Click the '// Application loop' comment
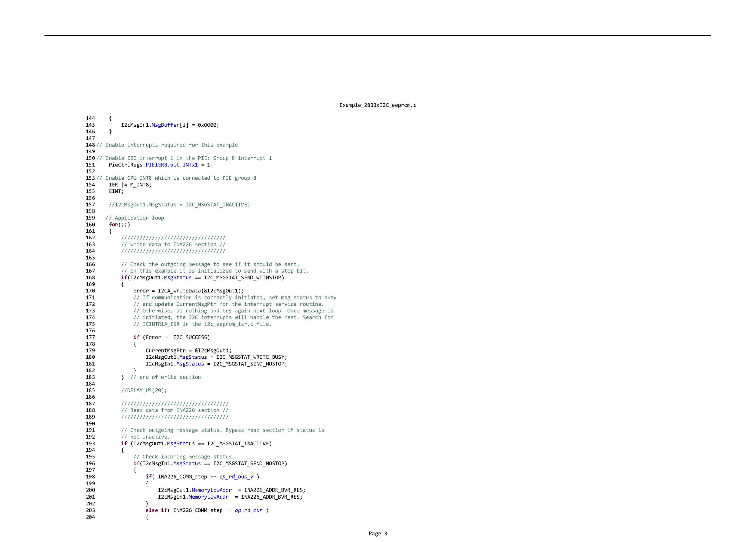 [135, 218]
